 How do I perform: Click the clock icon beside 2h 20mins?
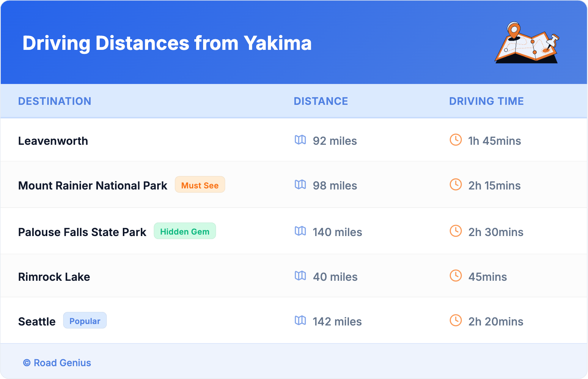pyautogui.click(x=456, y=321)
